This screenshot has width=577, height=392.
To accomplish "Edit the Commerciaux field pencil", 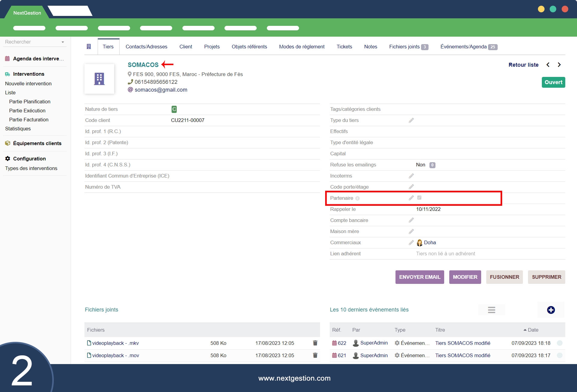I will point(411,243).
